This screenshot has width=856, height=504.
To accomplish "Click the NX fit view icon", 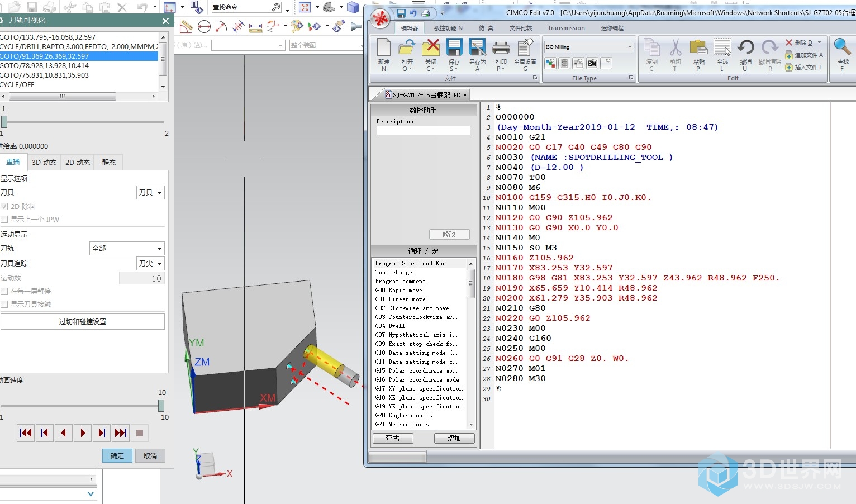I will [x=305, y=7].
